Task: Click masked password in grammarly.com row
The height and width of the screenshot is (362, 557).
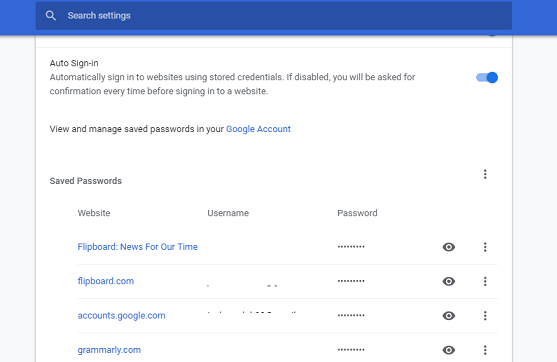Action: click(x=351, y=350)
